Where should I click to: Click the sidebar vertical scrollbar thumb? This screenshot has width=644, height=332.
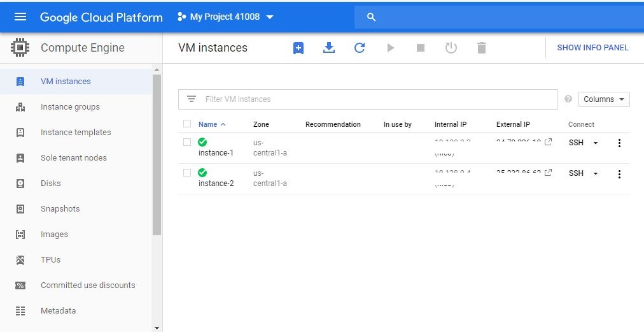click(157, 155)
